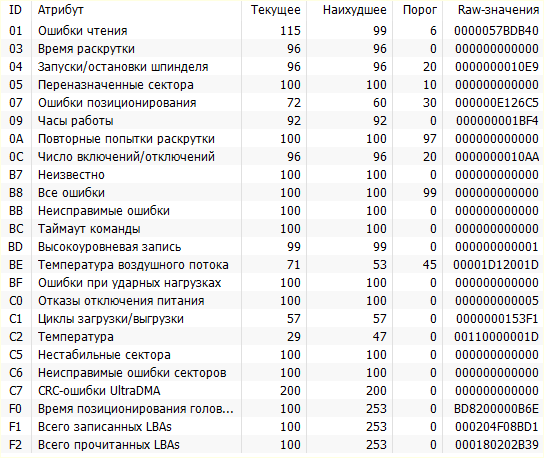Screen dimensions: 544x458
Task: Click the Ошибки позиционирования attribute
Action: [x=117, y=103]
